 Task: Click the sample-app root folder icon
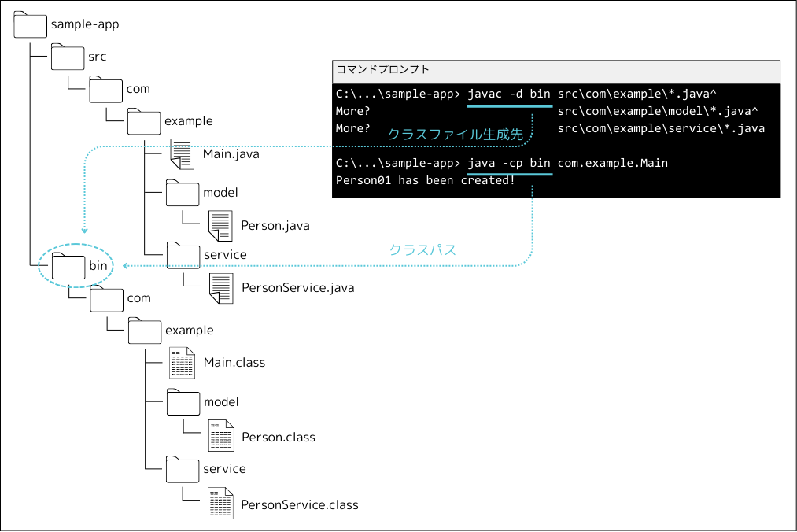[30, 24]
